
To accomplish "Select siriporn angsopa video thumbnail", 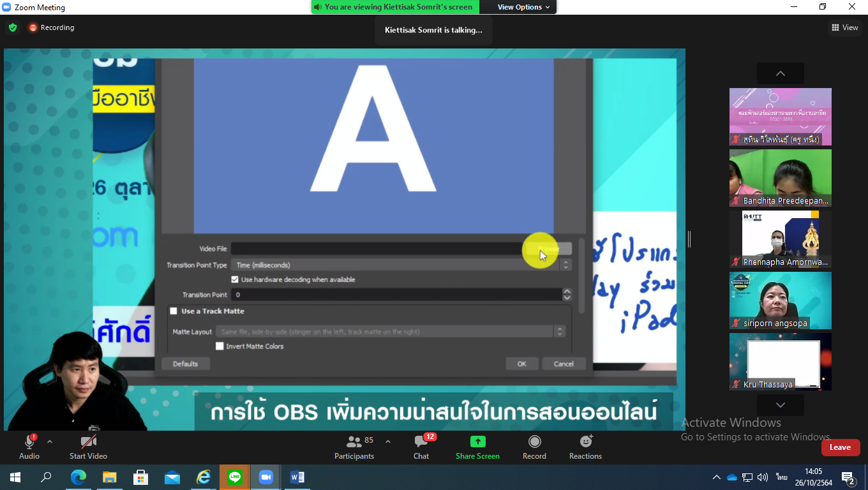I will [x=781, y=301].
